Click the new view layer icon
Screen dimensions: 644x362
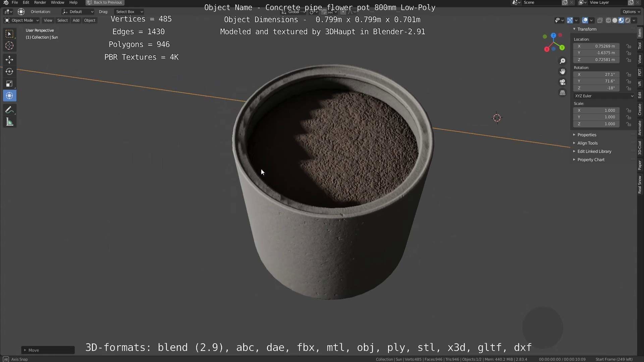click(x=631, y=3)
